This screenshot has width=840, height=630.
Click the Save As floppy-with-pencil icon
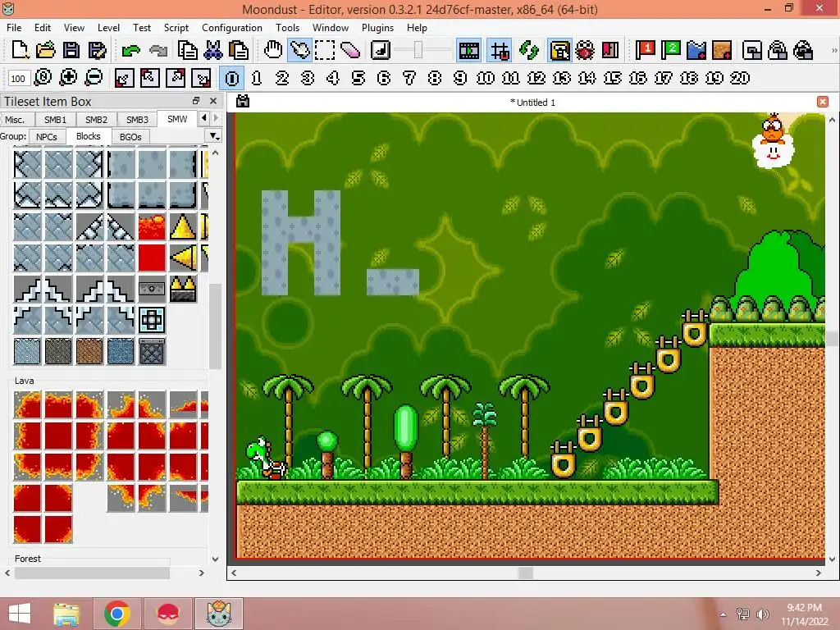[97, 50]
